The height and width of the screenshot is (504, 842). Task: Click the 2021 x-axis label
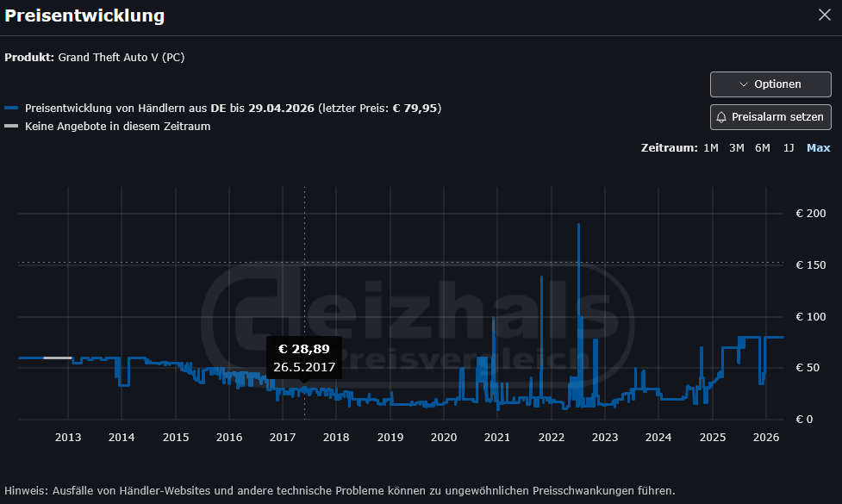(x=497, y=437)
